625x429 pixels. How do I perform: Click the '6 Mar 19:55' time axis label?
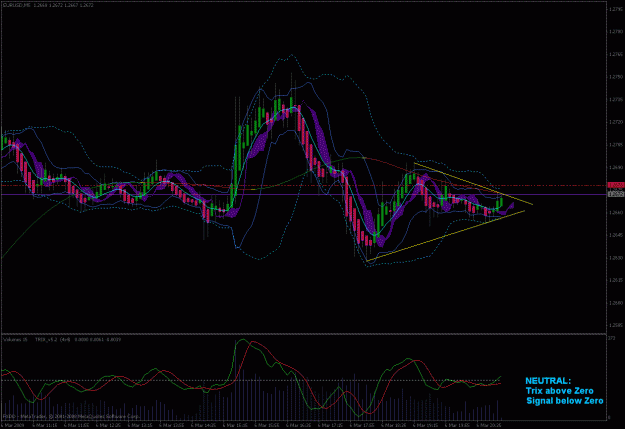click(x=457, y=425)
